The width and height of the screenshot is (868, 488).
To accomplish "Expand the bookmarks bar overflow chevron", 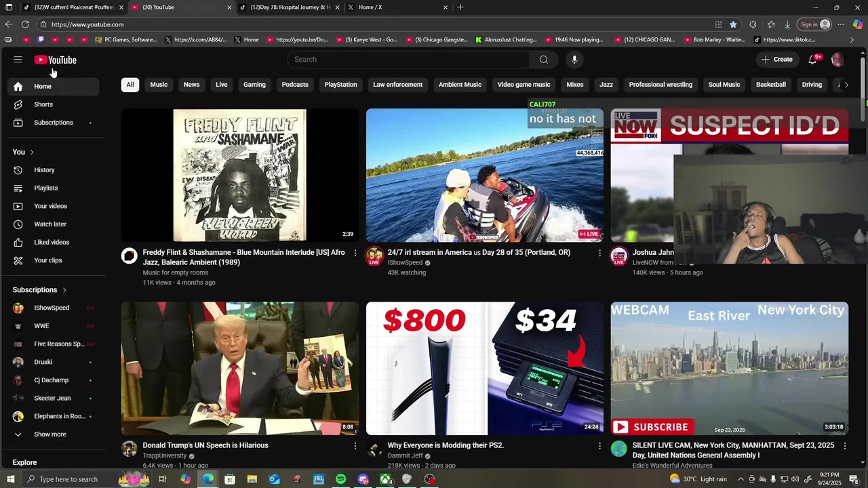I will 852,40.
